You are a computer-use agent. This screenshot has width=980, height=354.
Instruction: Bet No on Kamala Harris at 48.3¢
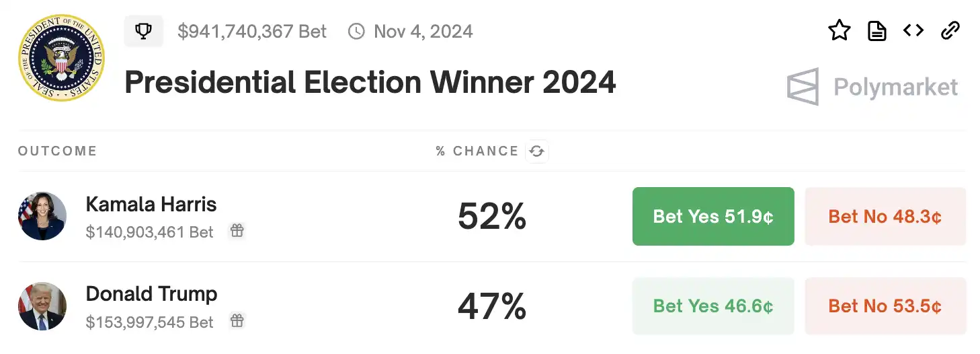[885, 216]
